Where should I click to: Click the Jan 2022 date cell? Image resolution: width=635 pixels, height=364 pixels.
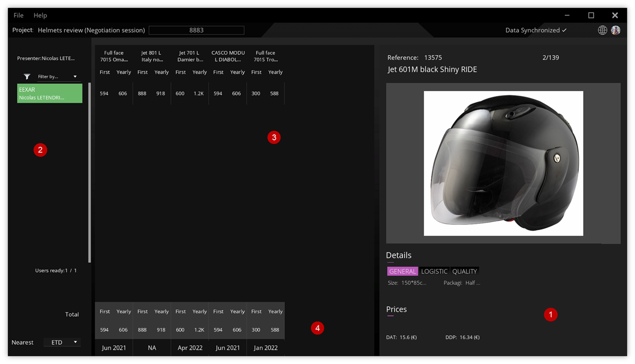(x=265, y=348)
